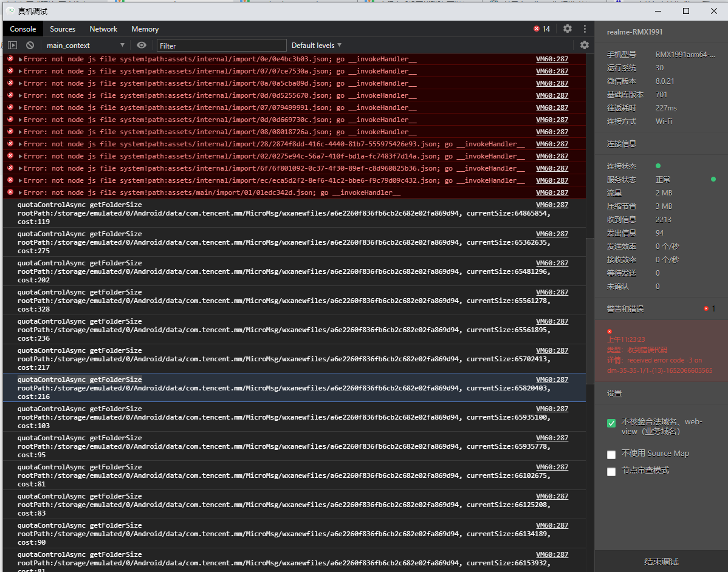
Task: Click the red warning count indicator
Action: pyautogui.click(x=709, y=308)
